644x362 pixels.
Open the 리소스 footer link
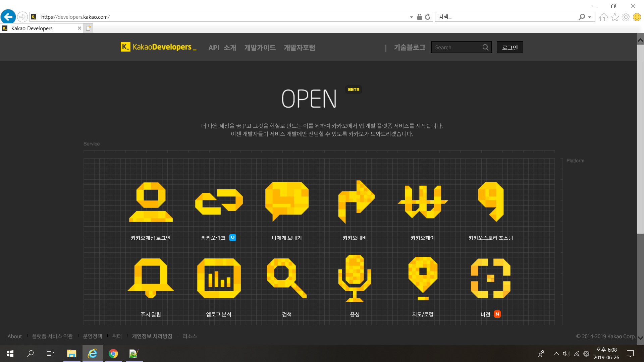[x=190, y=336]
